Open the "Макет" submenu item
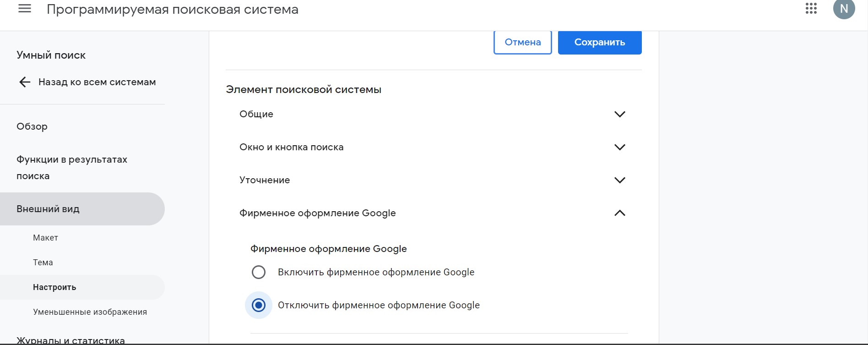Screen dimensions: 868x345 [46, 238]
